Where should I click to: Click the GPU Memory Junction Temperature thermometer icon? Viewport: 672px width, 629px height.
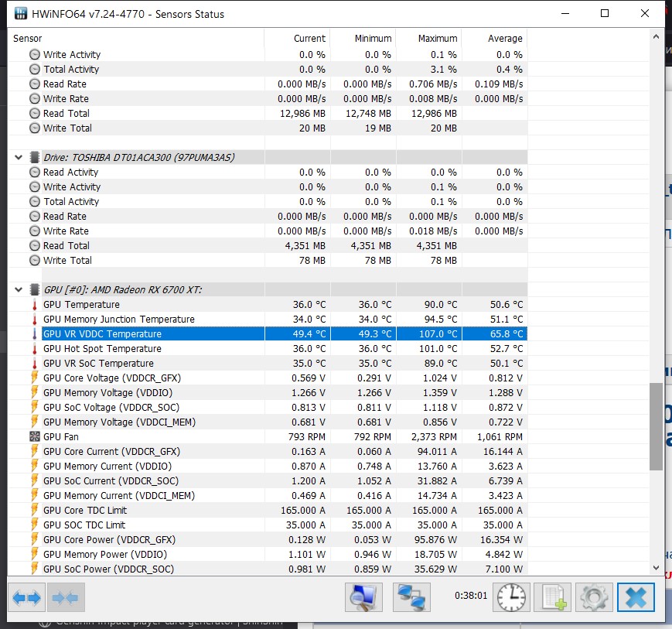(35, 319)
